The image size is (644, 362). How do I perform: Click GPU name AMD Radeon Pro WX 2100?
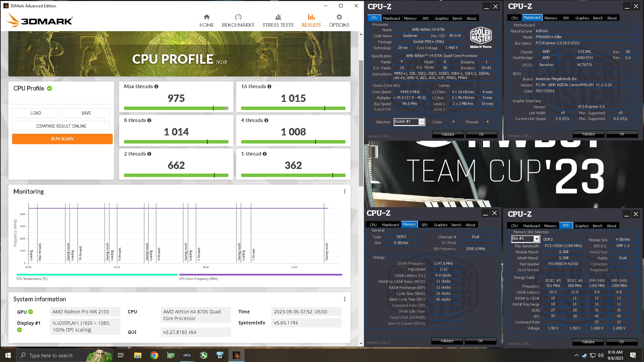(85, 312)
